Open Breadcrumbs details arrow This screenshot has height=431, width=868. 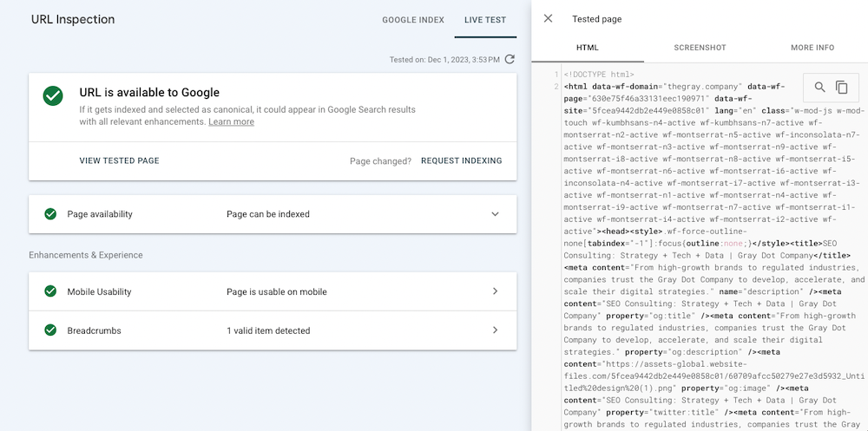coord(495,330)
